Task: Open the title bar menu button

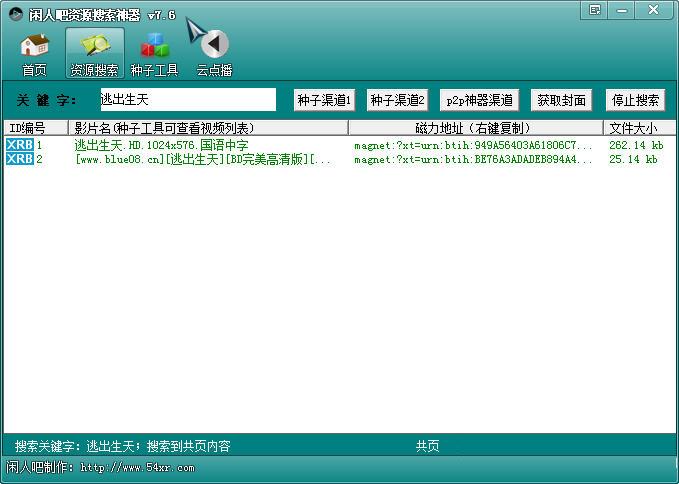Action: pos(595,10)
